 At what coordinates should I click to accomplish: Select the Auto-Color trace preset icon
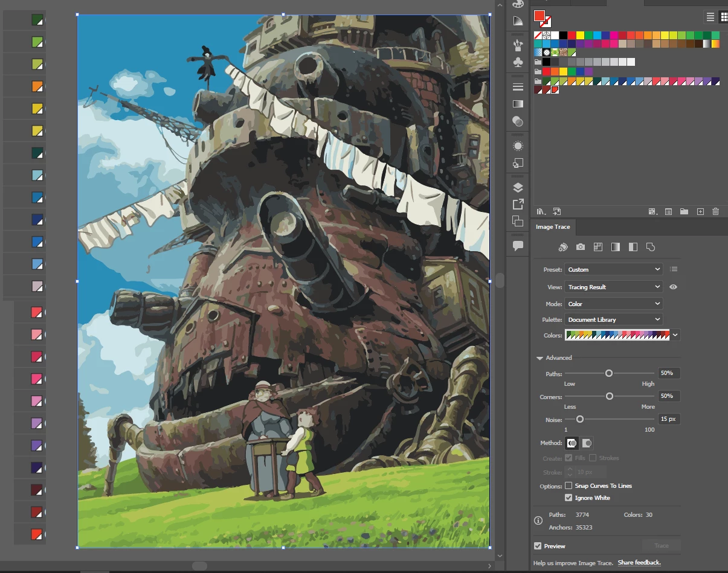(563, 247)
